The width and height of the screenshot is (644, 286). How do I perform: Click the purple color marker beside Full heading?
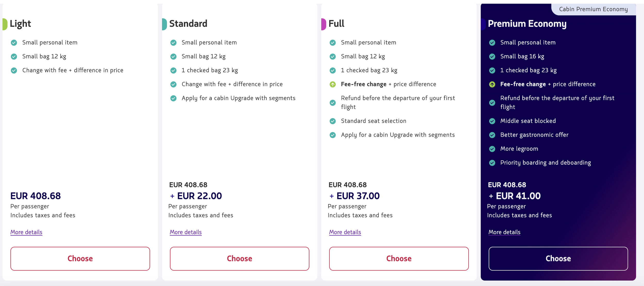324,24
